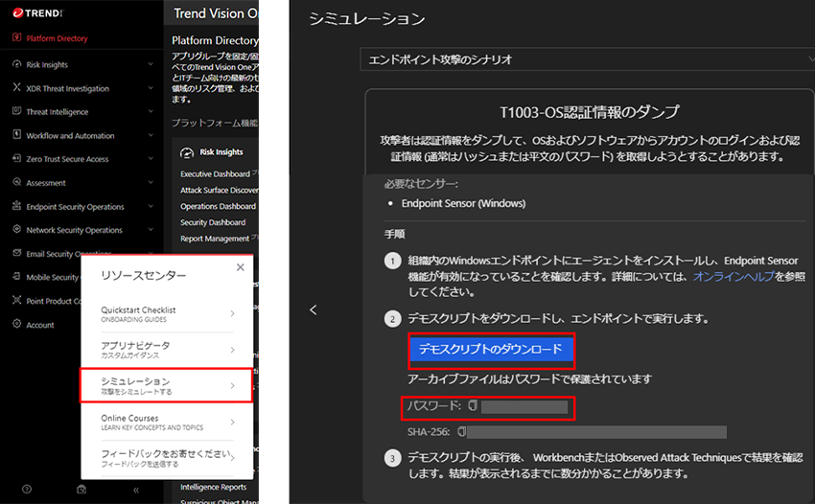Open Operations Dashboard link
Viewport: 815px width, 504px height.
click(219, 206)
